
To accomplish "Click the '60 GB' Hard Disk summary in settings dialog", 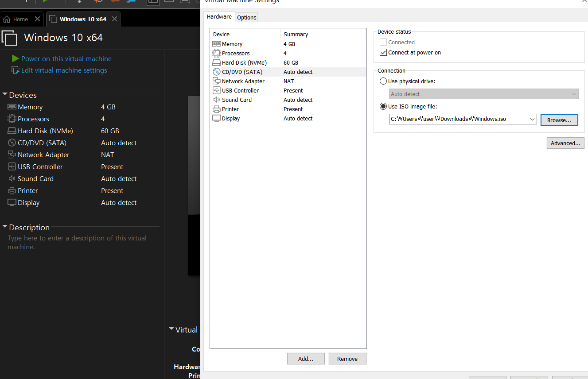I will 291,62.
